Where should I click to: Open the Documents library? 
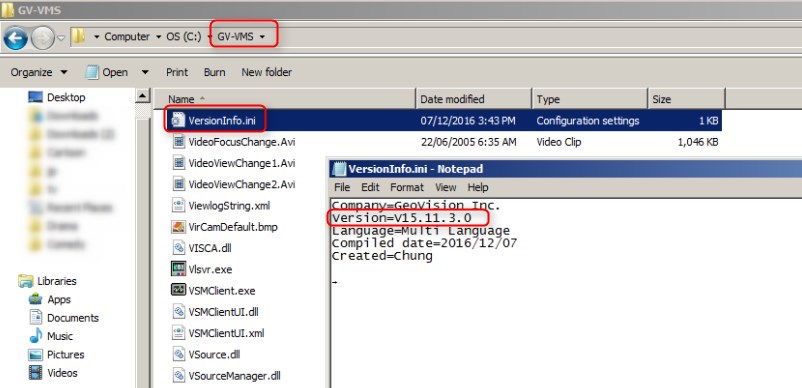[73, 318]
